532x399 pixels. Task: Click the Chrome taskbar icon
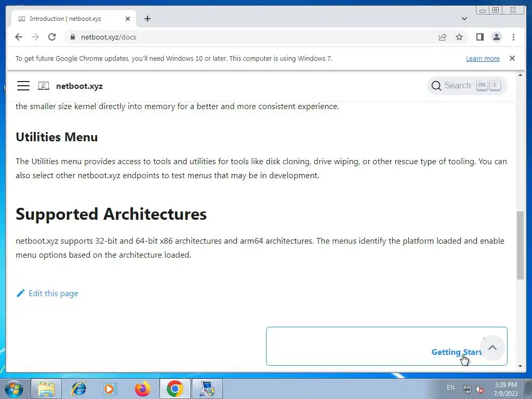point(175,389)
